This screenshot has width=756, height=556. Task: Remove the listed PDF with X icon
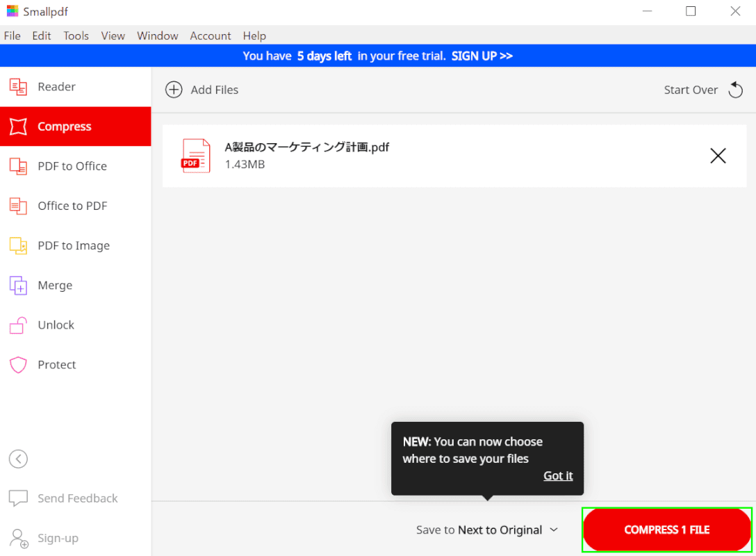[718, 156]
